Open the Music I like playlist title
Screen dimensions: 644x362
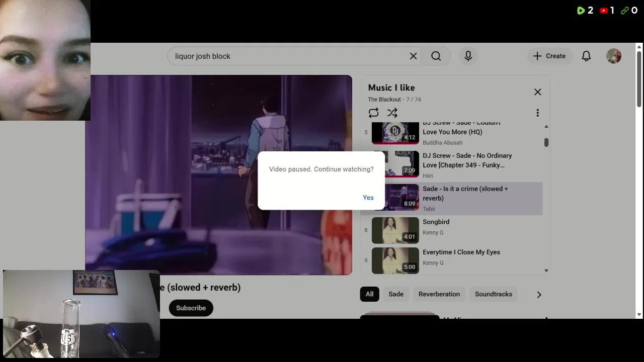(391, 87)
